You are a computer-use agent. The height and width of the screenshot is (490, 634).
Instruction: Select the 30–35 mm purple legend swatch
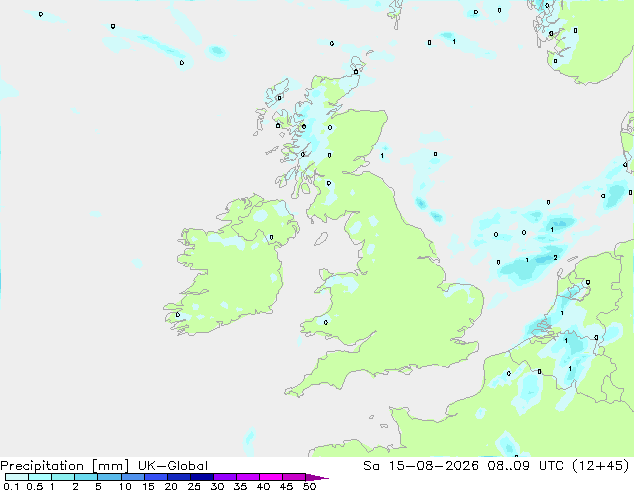click(x=224, y=477)
